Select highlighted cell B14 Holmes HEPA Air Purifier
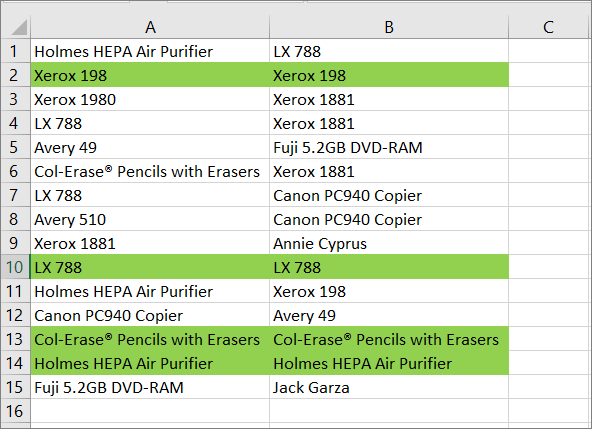 click(x=389, y=363)
